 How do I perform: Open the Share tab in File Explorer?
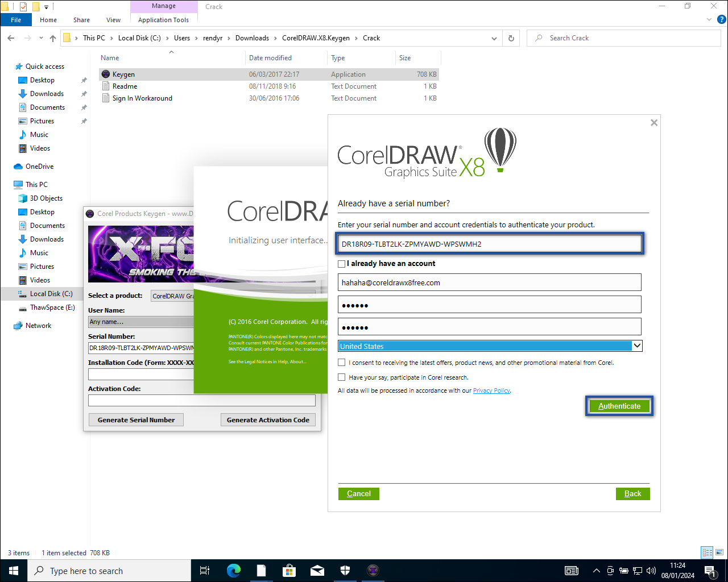tap(81, 19)
